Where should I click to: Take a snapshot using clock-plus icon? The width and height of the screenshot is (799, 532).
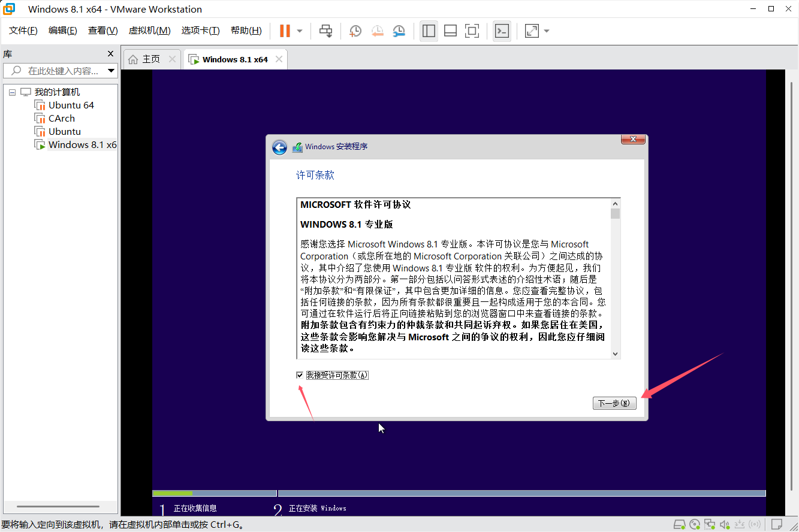coord(355,31)
